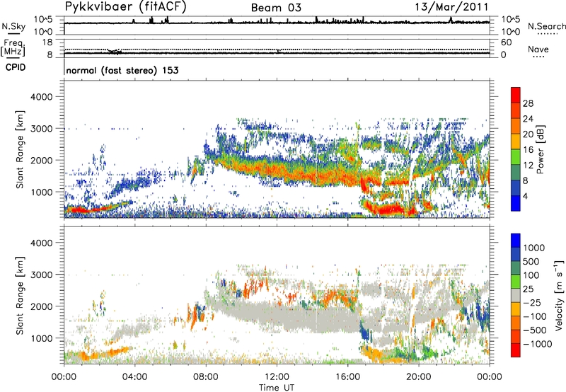Pick the red top segment of power colorbar

pyautogui.click(x=516, y=95)
